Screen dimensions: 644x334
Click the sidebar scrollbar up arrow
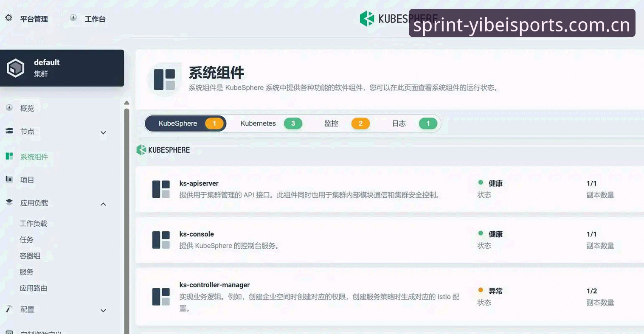click(127, 103)
